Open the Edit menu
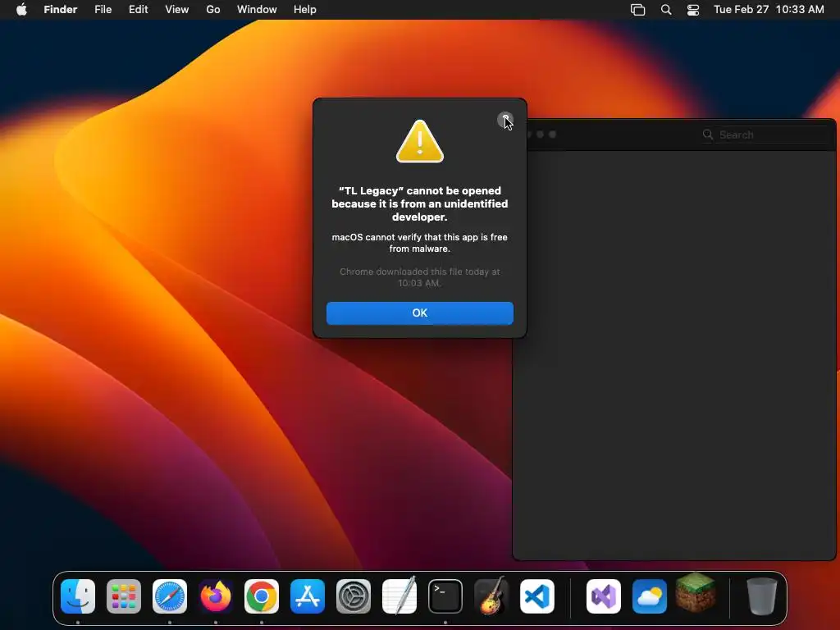The width and height of the screenshot is (840, 630). [x=138, y=10]
